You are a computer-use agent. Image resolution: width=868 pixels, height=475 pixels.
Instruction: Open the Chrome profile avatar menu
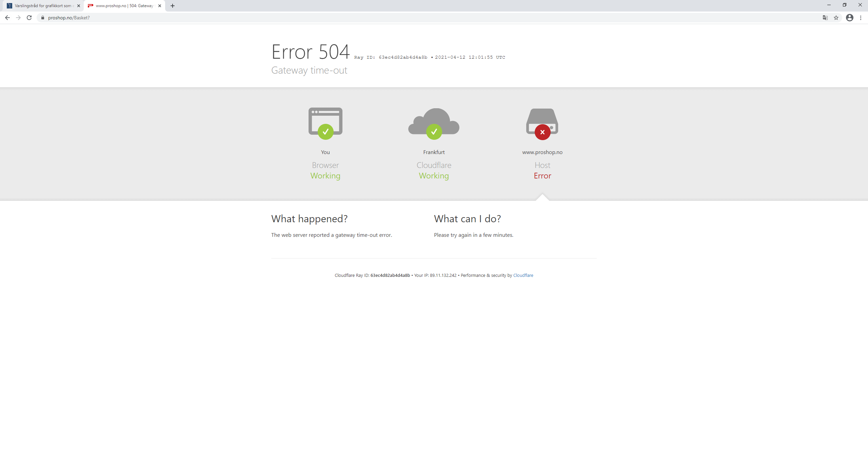click(x=849, y=18)
